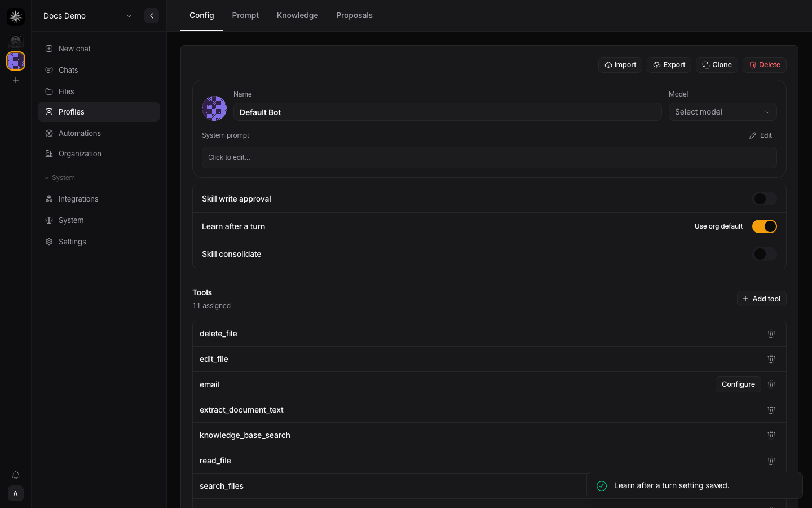Add a new workspace with plus icon
Viewport: 812px width, 508px height.
coord(16,80)
